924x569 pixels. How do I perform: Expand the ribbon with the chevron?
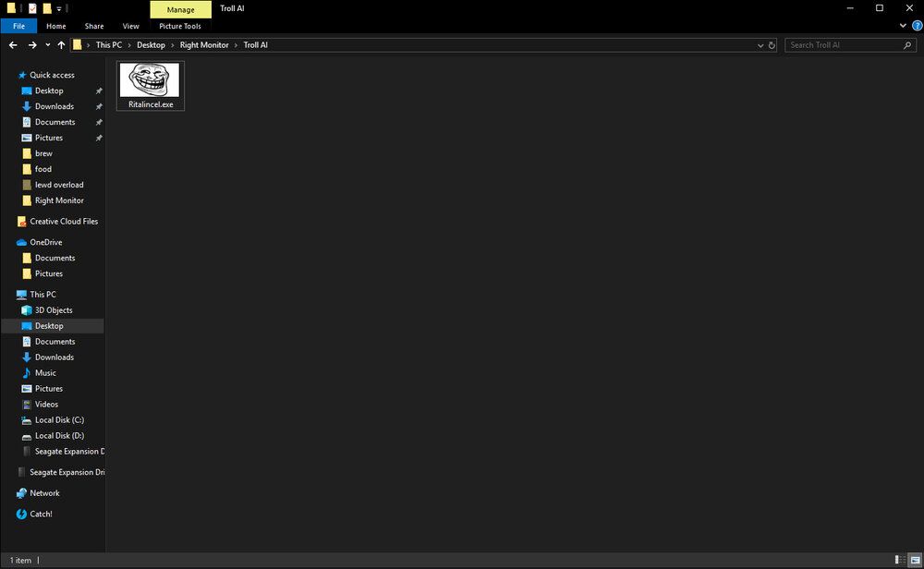click(903, 26)
